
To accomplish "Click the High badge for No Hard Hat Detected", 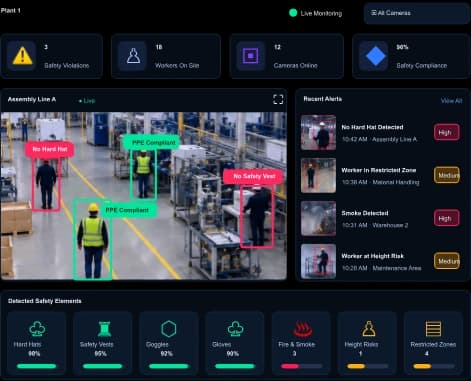I will coord(446,132).
